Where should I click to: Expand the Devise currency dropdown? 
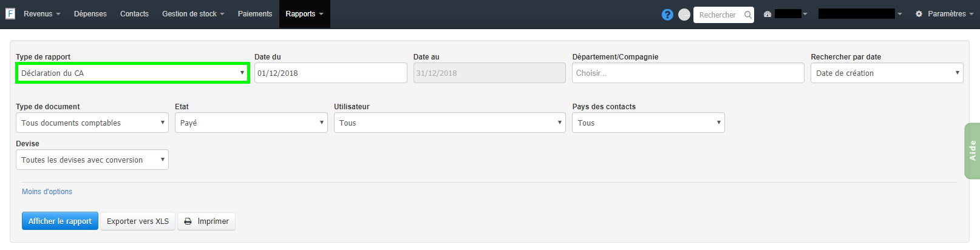pyautogui.click(x=92, y=160)
